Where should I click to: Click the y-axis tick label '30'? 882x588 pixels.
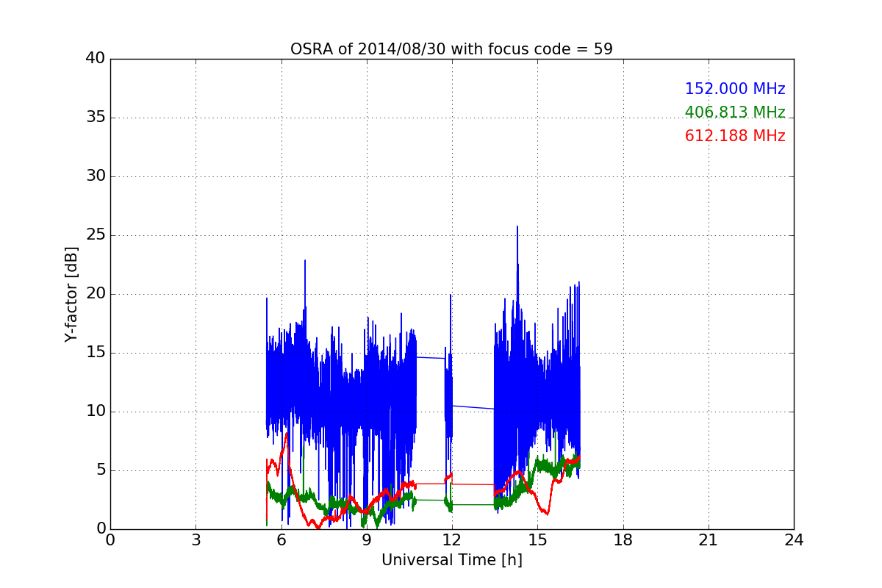[x=96, y=176]
